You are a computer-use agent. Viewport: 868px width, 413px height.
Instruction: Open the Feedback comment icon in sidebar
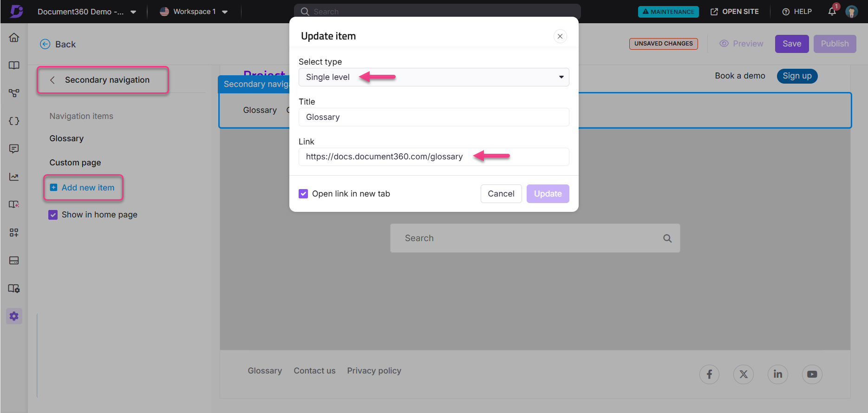(14, 149)
